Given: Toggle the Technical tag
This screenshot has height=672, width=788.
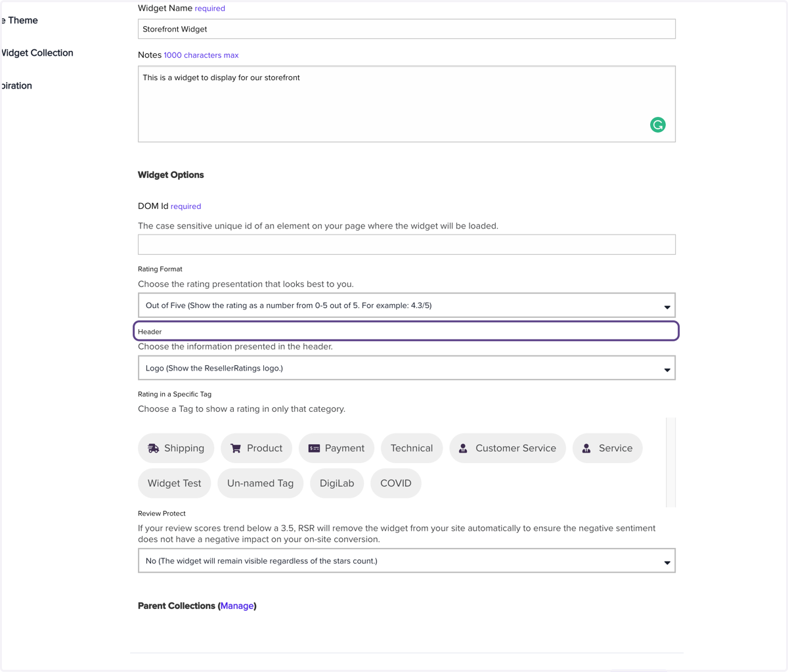Looking at the screenshot, I should click(x=412, y=448).
